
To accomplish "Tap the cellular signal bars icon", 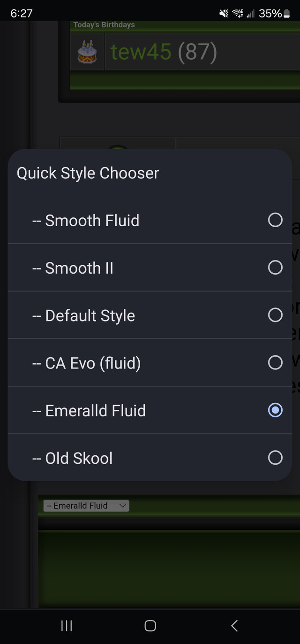I will pos(250,14).
